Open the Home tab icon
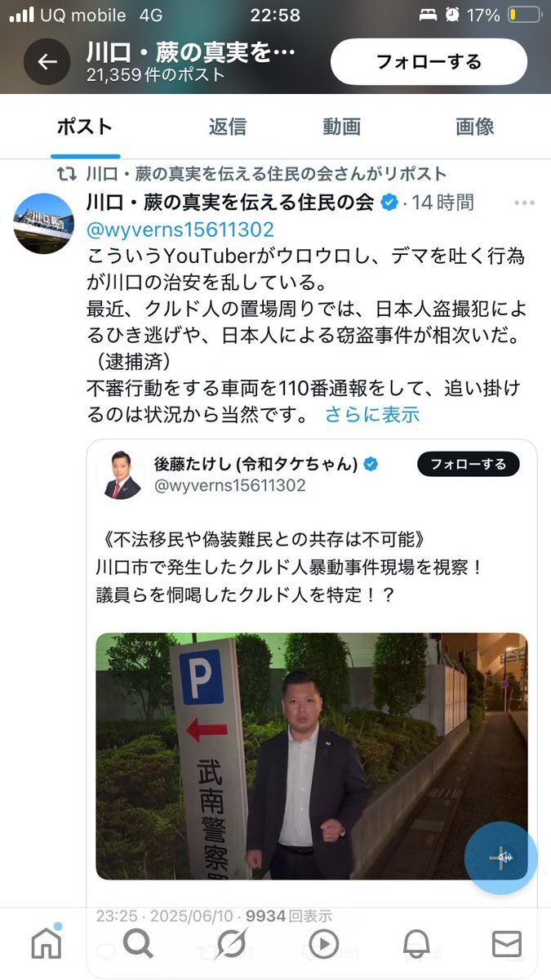551x980 pixels. point(47,943)
